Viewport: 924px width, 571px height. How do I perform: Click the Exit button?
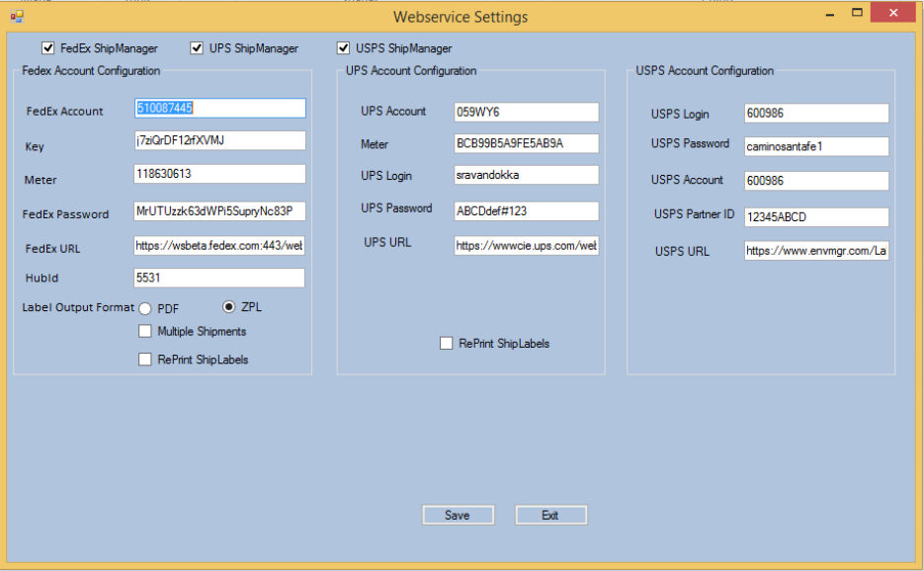click(550, 515)
